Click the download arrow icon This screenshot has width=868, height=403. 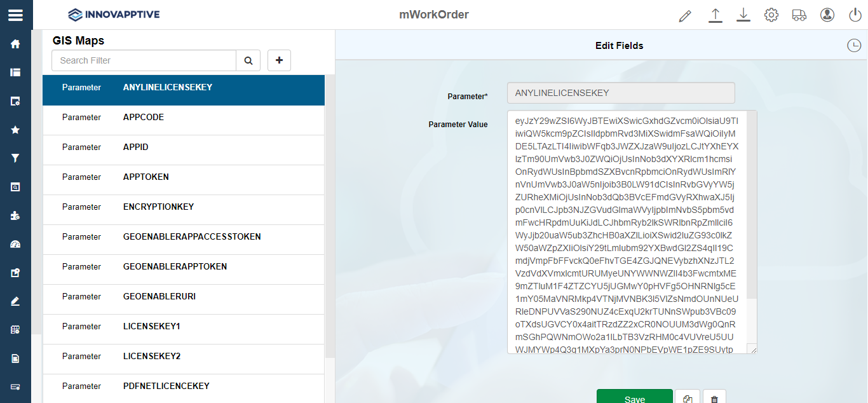click(x=743, y=15)
